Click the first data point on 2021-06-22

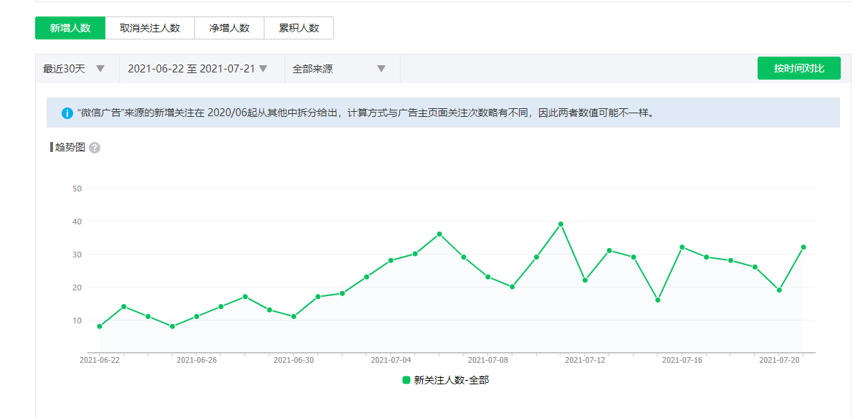click(x=100, y=326)
